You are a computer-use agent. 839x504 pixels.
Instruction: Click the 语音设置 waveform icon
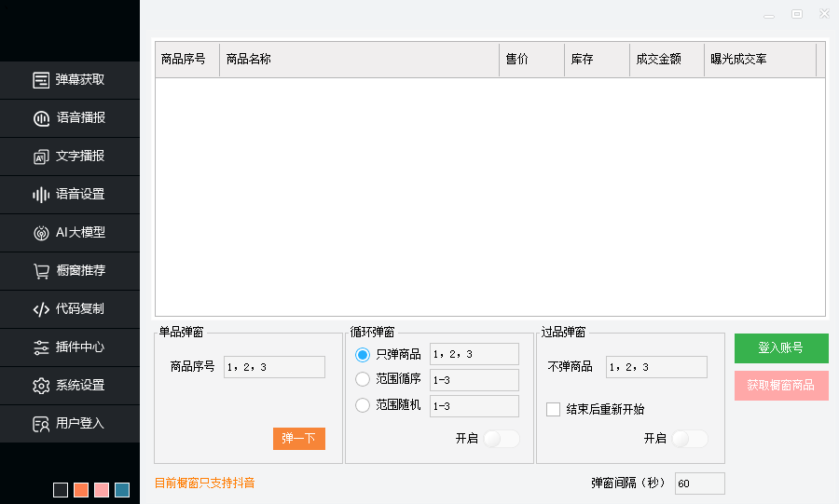[41, 195]
